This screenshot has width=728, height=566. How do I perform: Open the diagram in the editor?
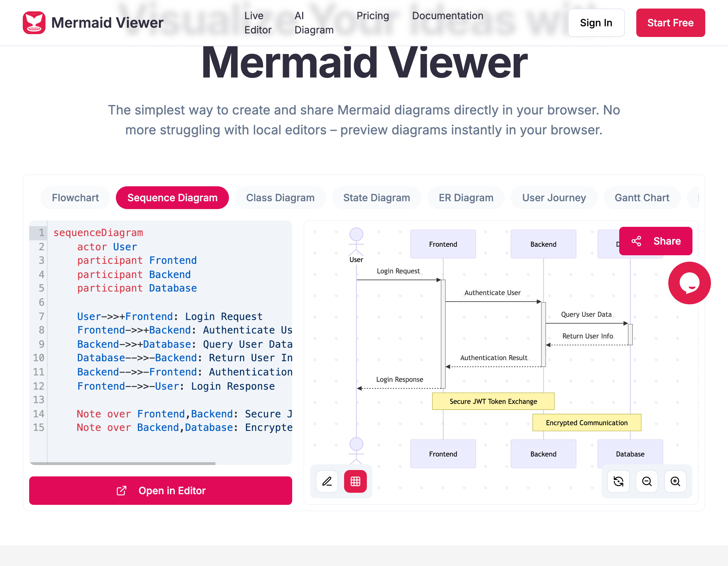(x=160, y=491)
